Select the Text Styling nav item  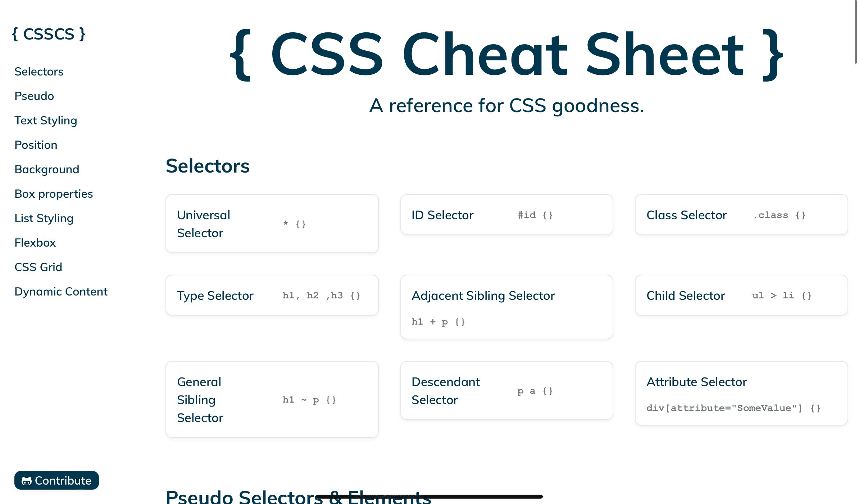coord(46,120)
